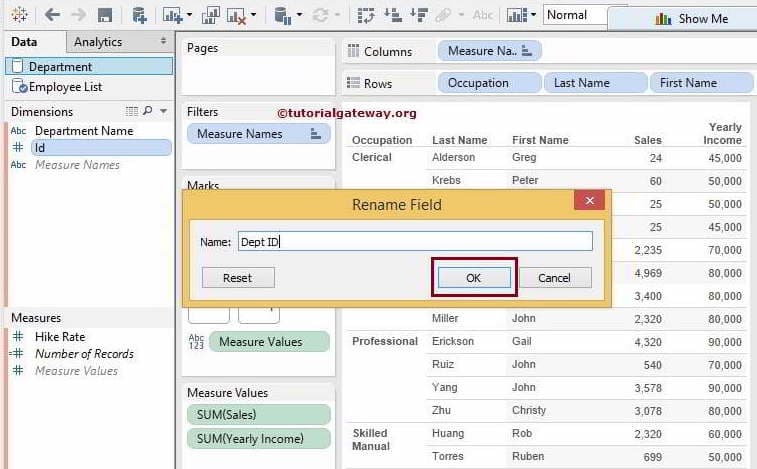Swap rows and columns with the toolbar icon
The width and height of the screenshot is (757, 469).
(x=366, y=15)
